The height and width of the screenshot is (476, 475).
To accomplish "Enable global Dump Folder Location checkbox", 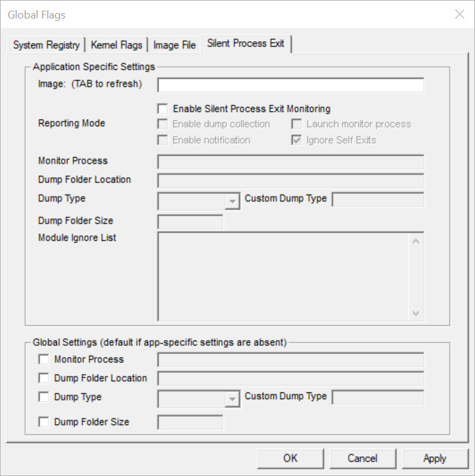I will [x=44, y=378].
